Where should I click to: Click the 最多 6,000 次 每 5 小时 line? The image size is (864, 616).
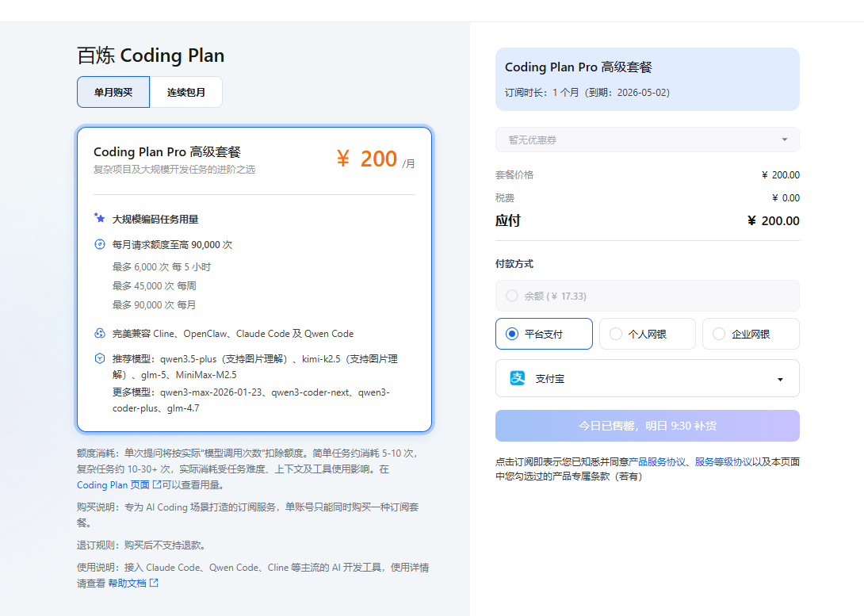pos(162,266)
